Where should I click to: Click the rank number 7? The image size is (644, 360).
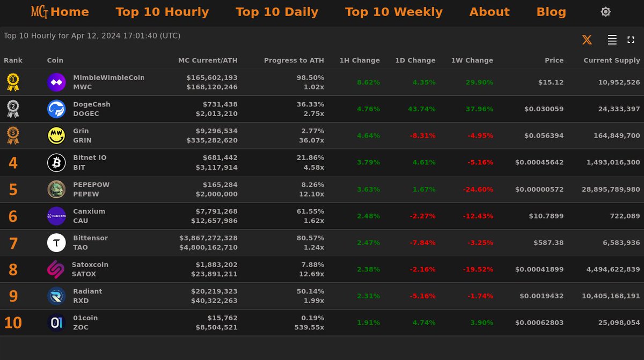tap(13, 243)
